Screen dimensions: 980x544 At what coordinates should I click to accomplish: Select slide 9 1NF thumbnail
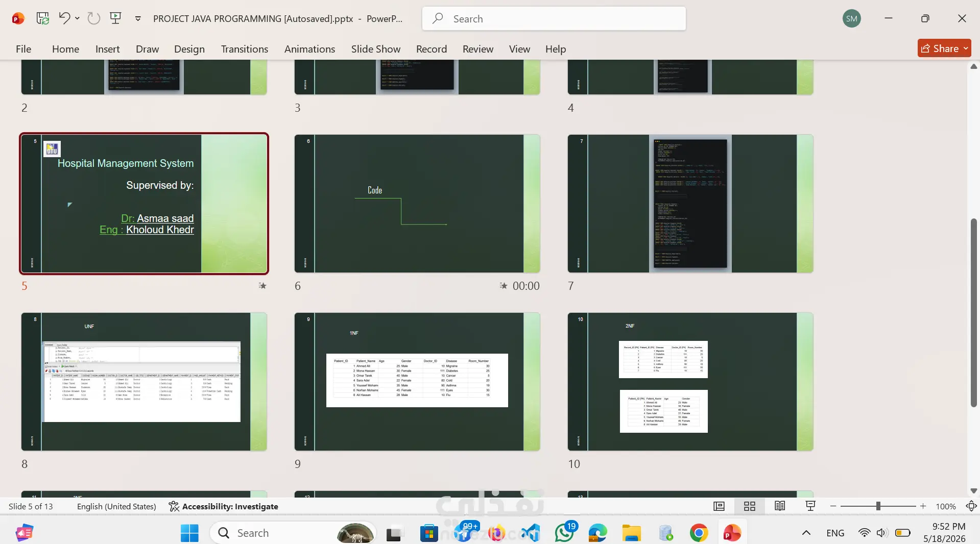[x=417, y=382]
